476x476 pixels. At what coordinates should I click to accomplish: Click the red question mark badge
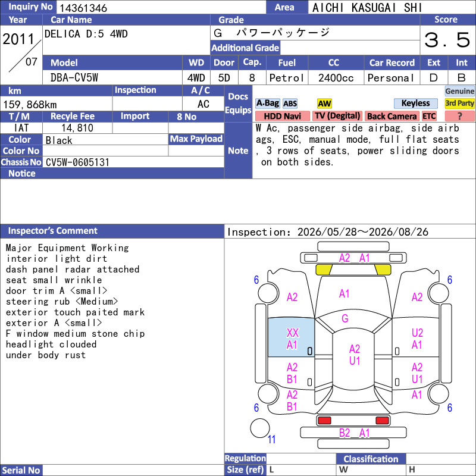click(x=459, y=116)
